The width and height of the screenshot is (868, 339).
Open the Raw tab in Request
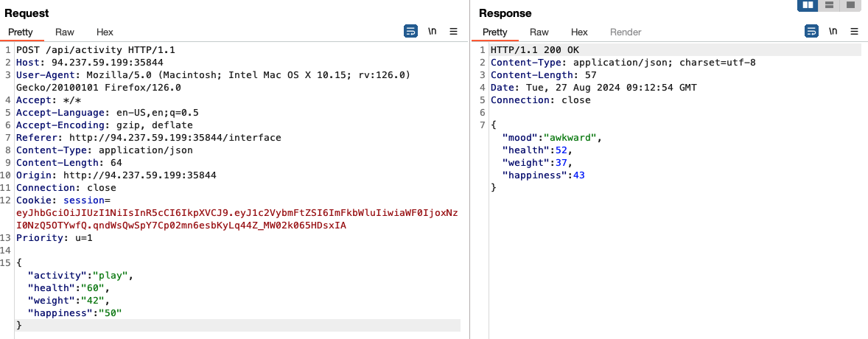pyautogui.click(x=65, y=32)
